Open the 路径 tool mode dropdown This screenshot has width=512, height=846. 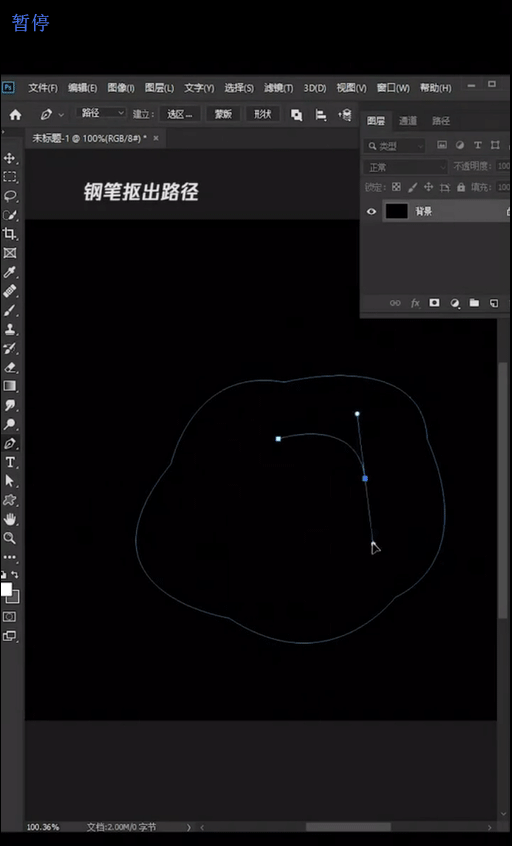point(101,113)
